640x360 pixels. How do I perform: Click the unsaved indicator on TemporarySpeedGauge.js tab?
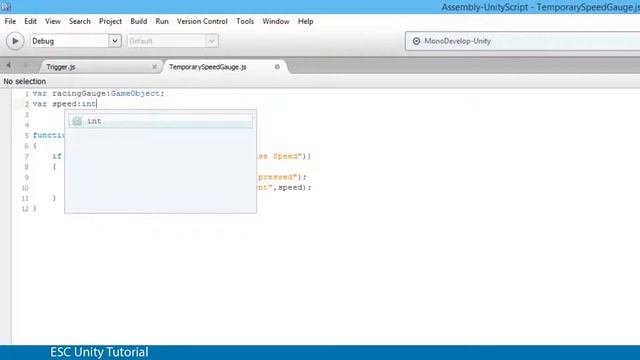[x=277, y=67]
